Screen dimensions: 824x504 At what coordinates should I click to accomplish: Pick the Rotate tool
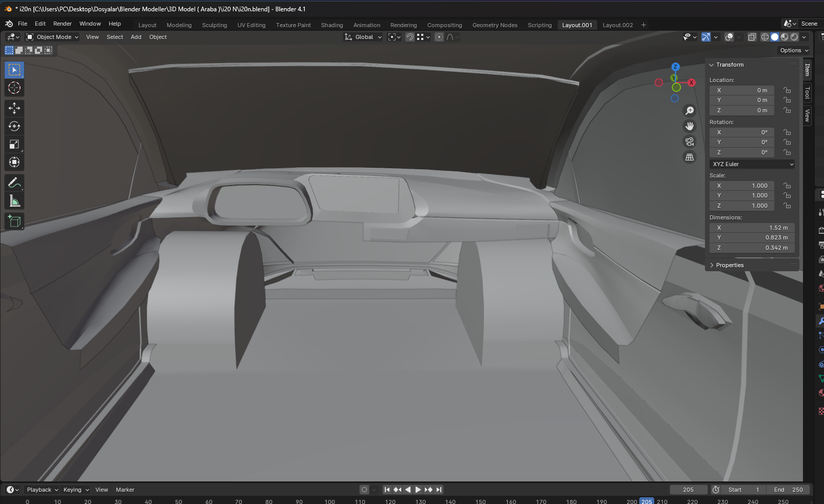pyautogui.click(x=14, y=126)
